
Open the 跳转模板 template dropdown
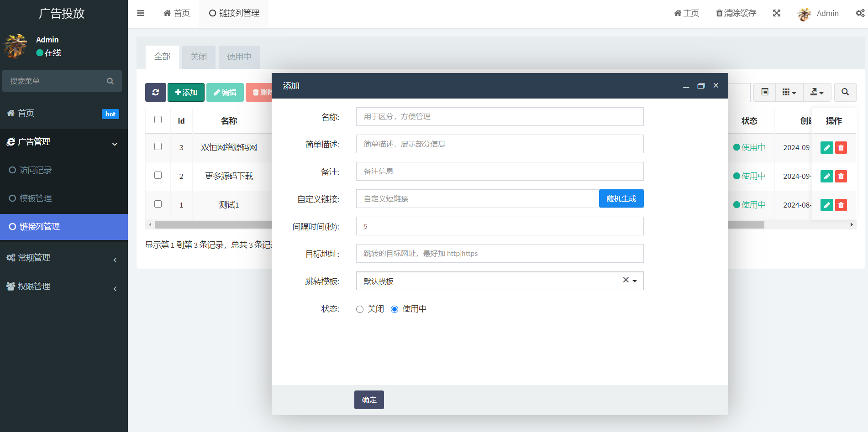[500, 281]
